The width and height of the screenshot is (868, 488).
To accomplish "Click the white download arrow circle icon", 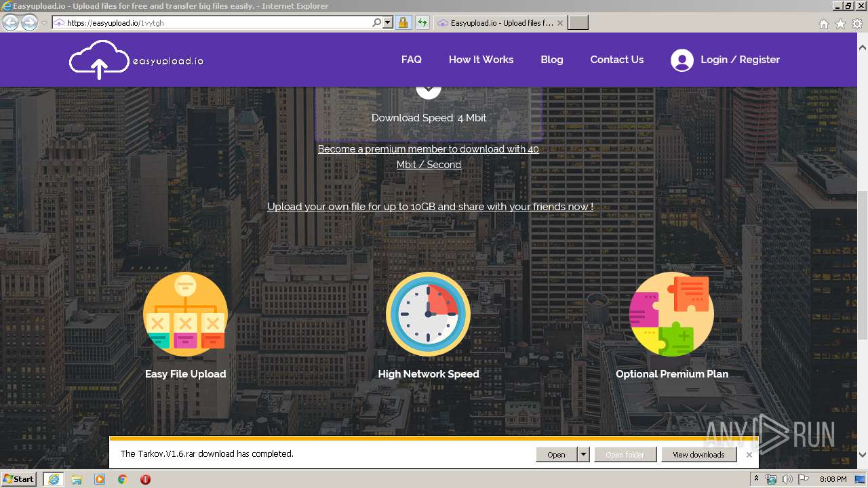I will point(429,92).
